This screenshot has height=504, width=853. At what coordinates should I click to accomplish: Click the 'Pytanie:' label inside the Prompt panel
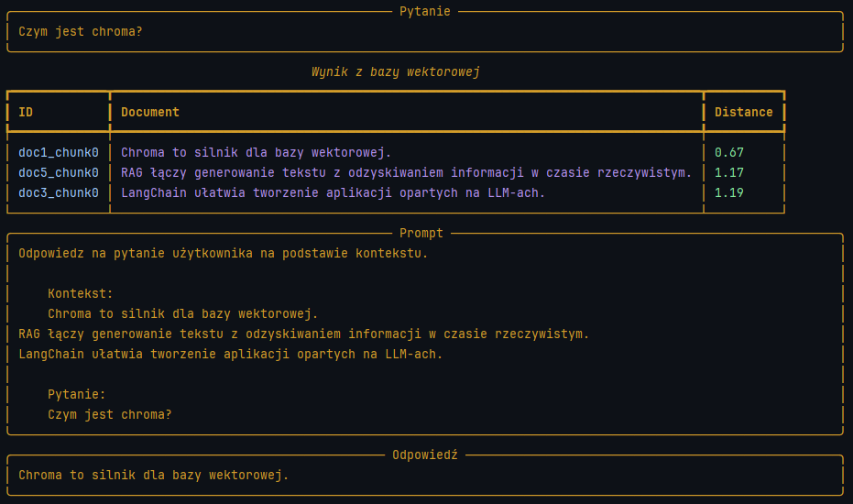pos(77,394)
